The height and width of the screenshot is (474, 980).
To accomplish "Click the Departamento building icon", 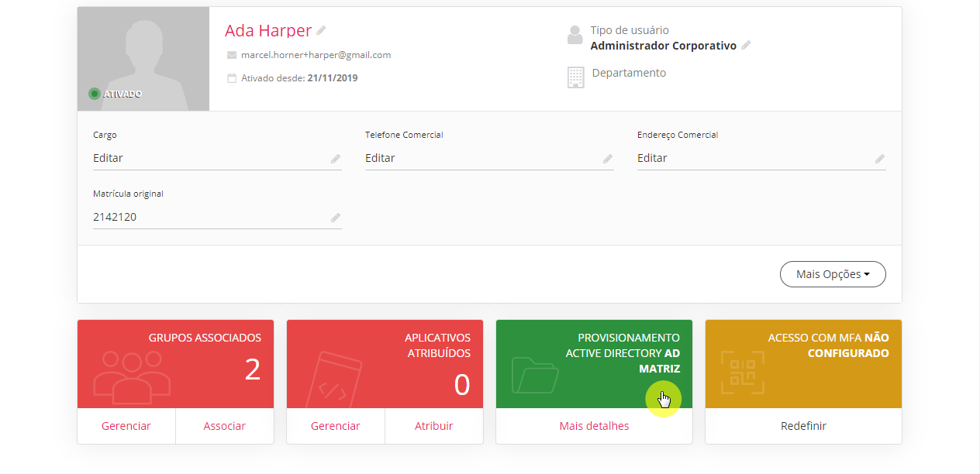I will [x=575, y=77].
